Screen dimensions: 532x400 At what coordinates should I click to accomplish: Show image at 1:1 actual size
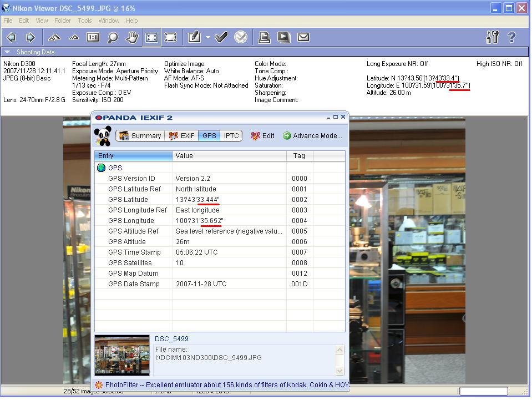point(93,37)
